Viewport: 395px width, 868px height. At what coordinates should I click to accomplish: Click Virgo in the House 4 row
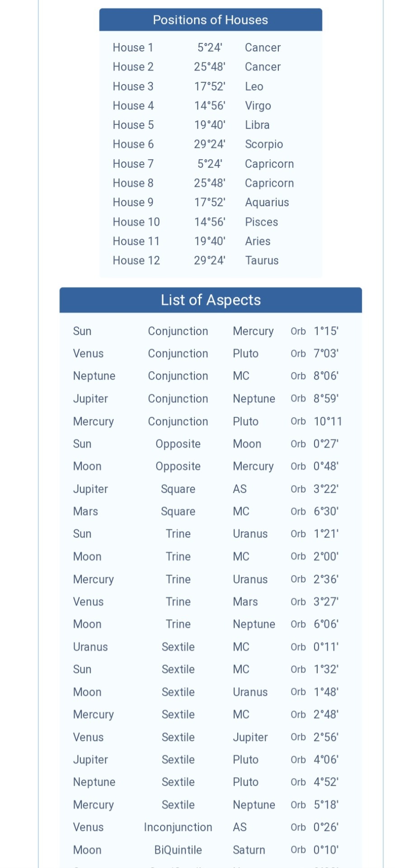coord(258,106)
